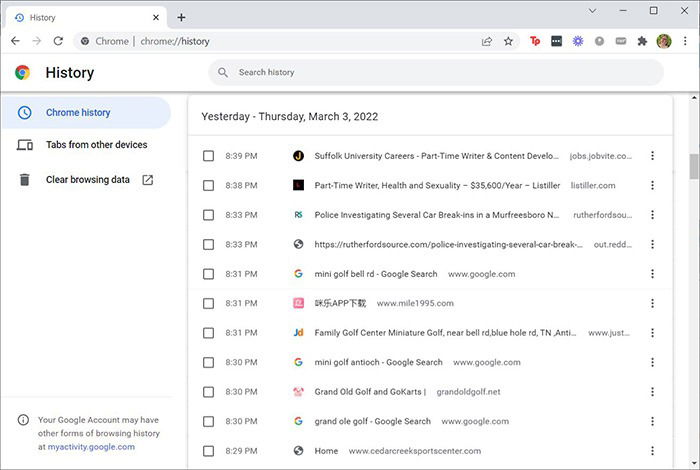Screen dimensions: 700x470
Task: Open Clear browsing data
Action: pos(88,180)
